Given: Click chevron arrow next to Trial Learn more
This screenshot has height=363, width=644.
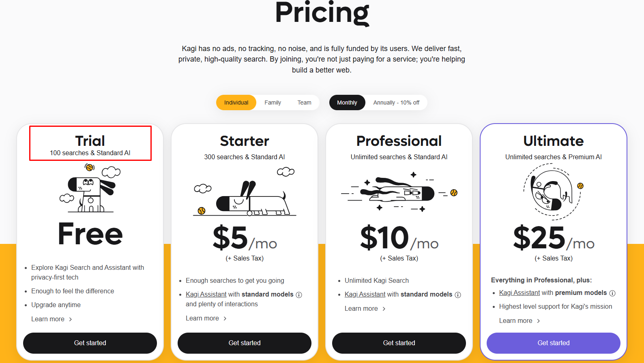Looking at the screenshot, I should pos(71,320).
